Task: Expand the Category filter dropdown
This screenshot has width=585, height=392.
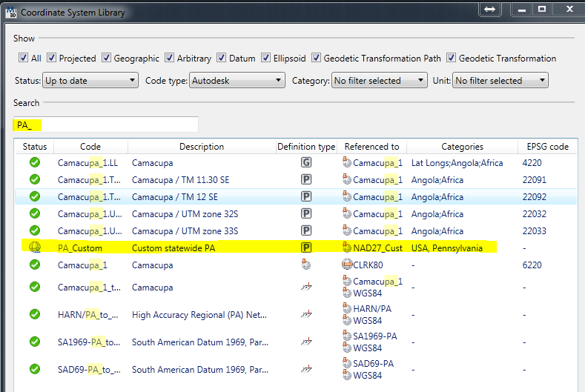Action: (x=379, y=80)
